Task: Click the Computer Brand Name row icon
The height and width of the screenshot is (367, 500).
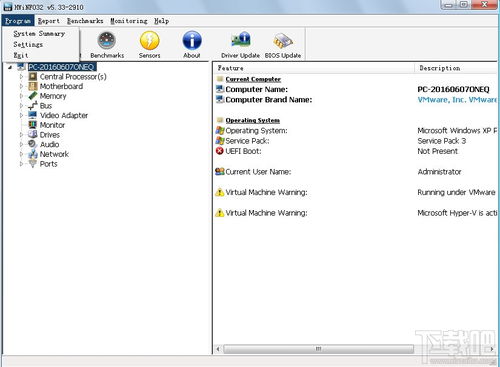Action: click(x=220, y=99)
